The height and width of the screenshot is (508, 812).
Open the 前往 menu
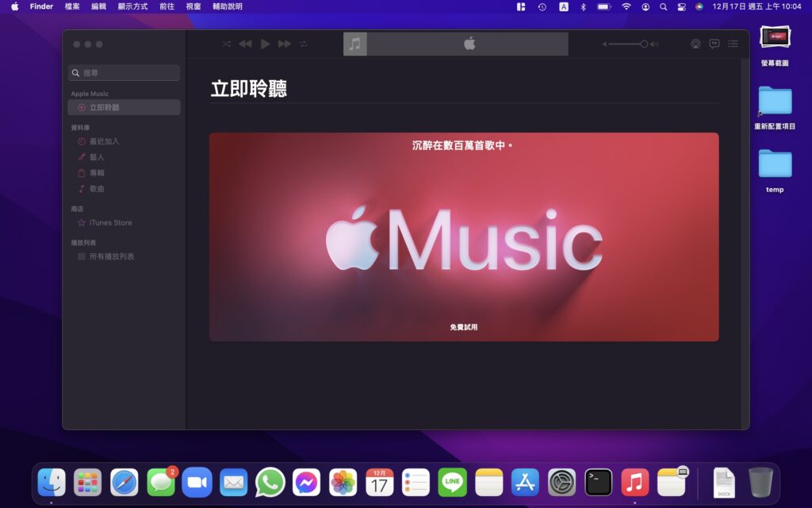click(x=167, y=6)
